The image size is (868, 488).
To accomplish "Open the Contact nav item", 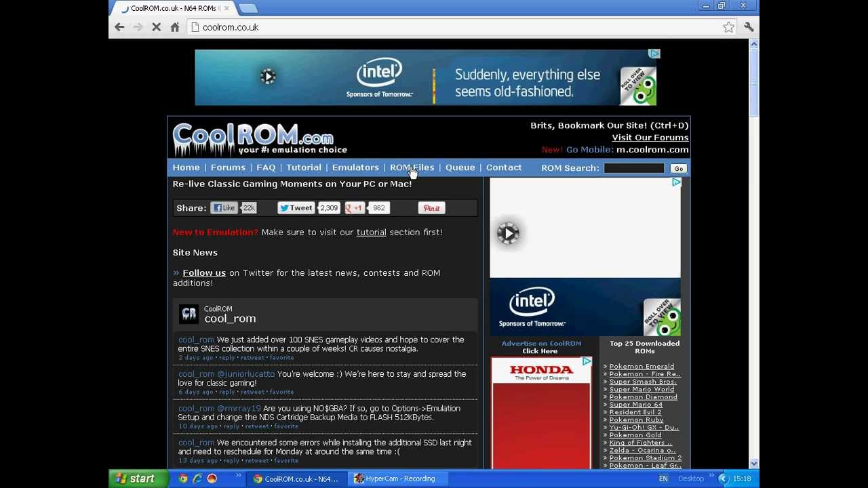I will pyautogui.click(x=504, y=167).
